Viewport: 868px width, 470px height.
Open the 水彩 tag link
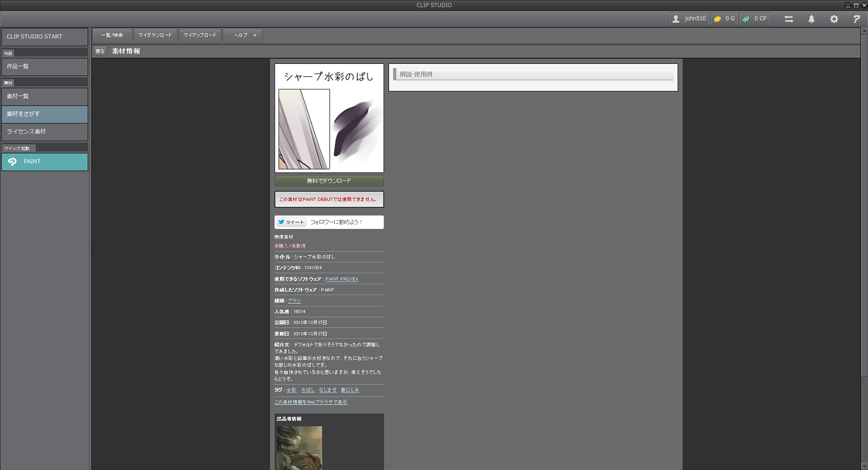(291, 390)
